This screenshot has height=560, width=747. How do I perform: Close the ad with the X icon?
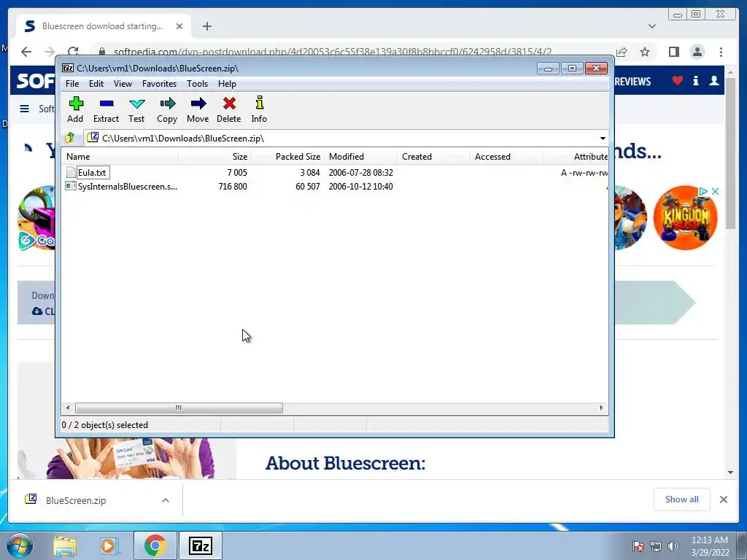715,192
